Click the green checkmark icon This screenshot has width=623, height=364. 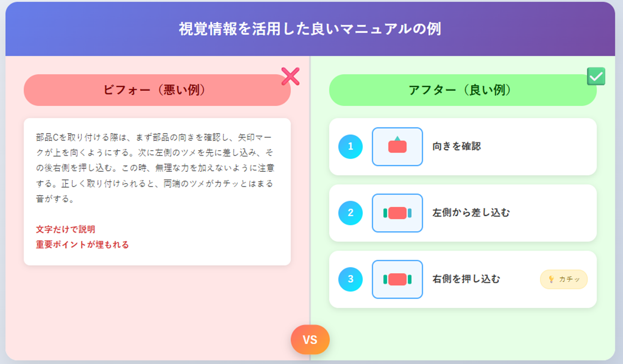coord(596,76)
